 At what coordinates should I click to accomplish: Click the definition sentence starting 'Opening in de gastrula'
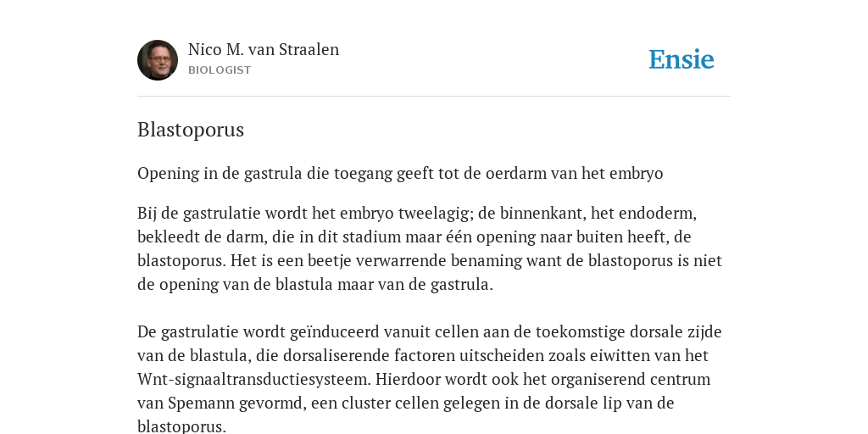[x=400, y=174]
